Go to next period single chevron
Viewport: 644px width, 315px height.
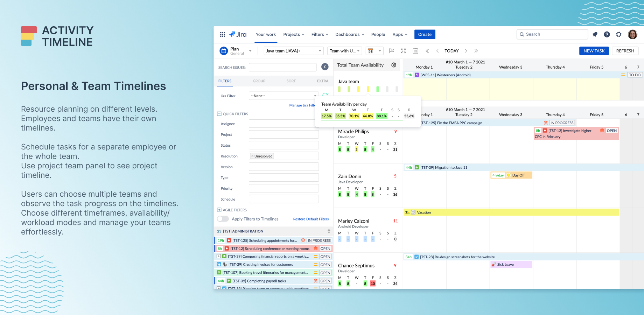click(x=466, y=51)
